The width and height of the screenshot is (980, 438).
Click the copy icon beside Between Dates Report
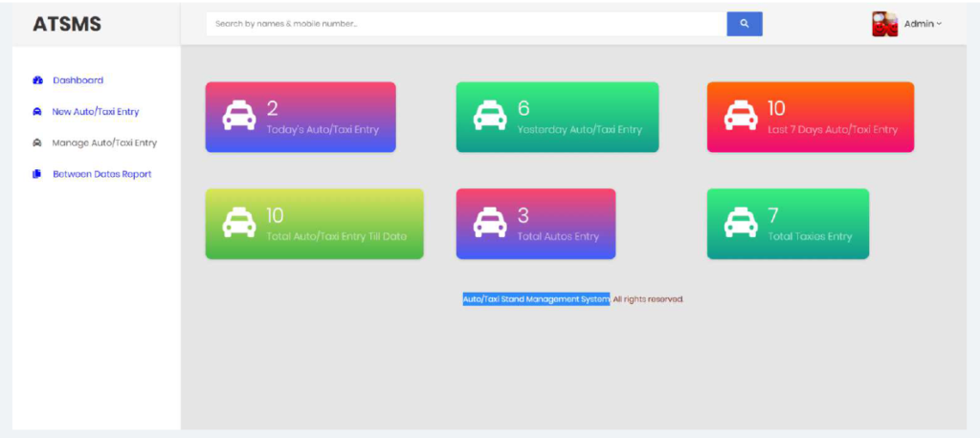click(x=36, y=174)
